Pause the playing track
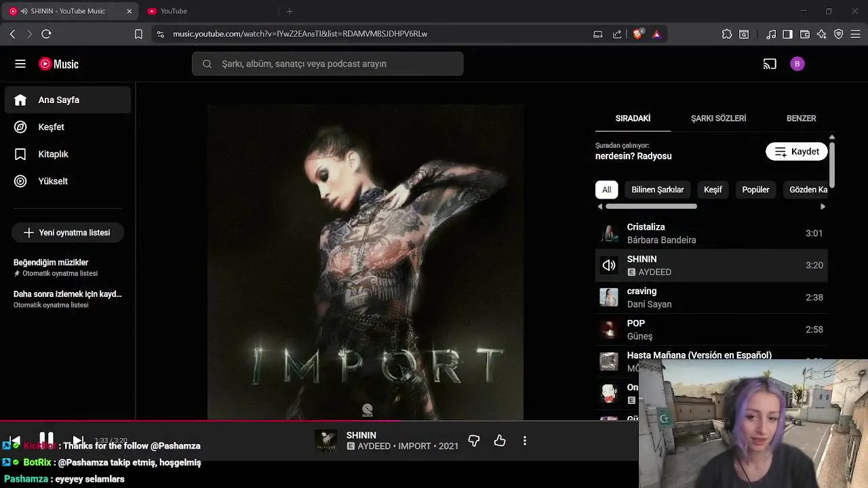The height and width of the screenshot is (488, 868). pos(46,440)
